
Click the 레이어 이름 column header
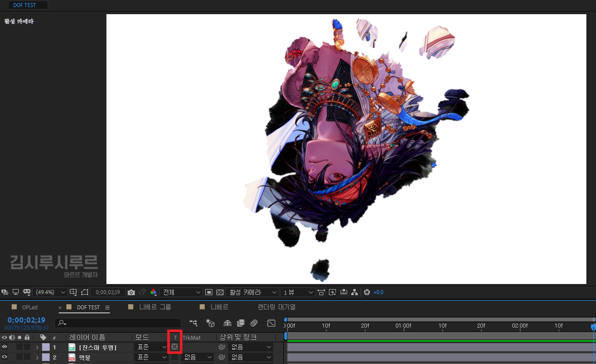click(87, 337)
